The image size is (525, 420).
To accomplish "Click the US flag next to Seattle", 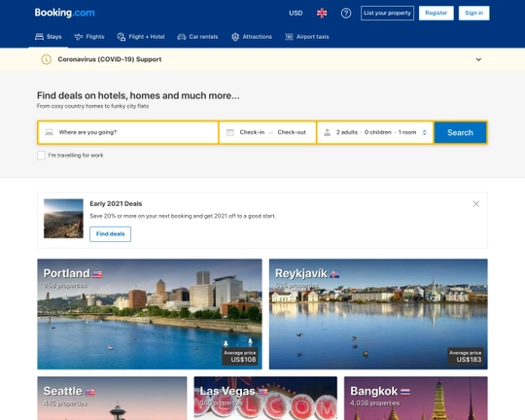I will click(x=90, y=392).
